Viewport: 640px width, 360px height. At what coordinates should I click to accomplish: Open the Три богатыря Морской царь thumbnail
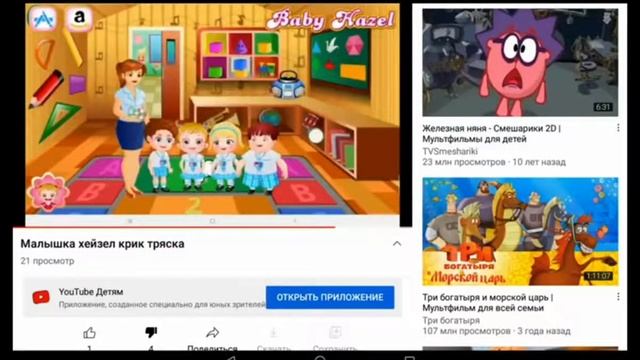point(520,231)
